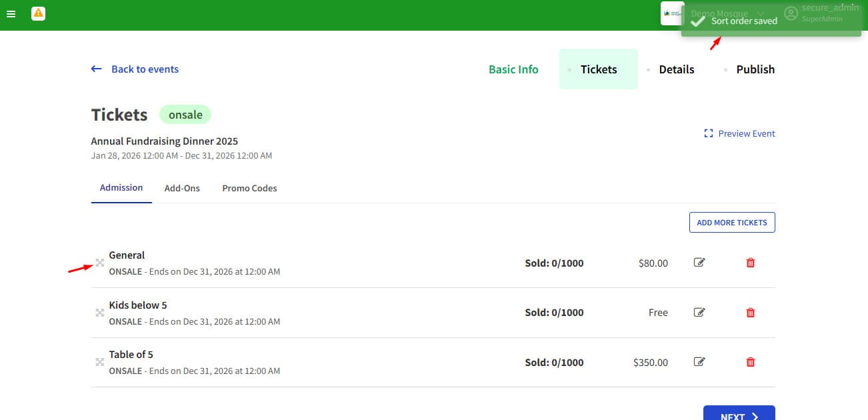
Task: Open the Preview Event link
Action: (740, 133)
